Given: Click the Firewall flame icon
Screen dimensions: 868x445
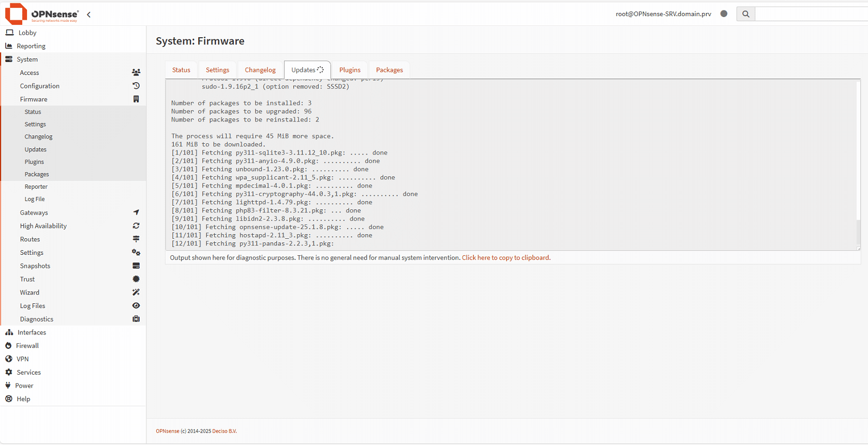Looking at the screenshot, I should [8, 346].
